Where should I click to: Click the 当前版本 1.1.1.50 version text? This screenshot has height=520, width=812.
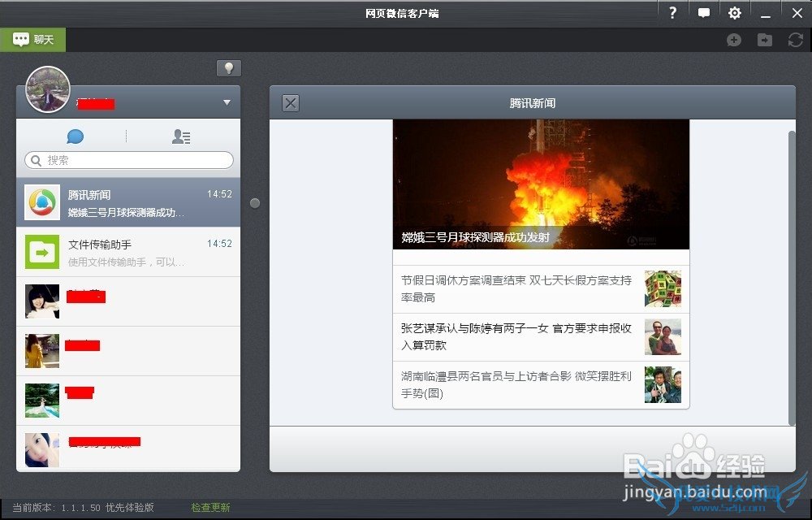pos(83,508)
